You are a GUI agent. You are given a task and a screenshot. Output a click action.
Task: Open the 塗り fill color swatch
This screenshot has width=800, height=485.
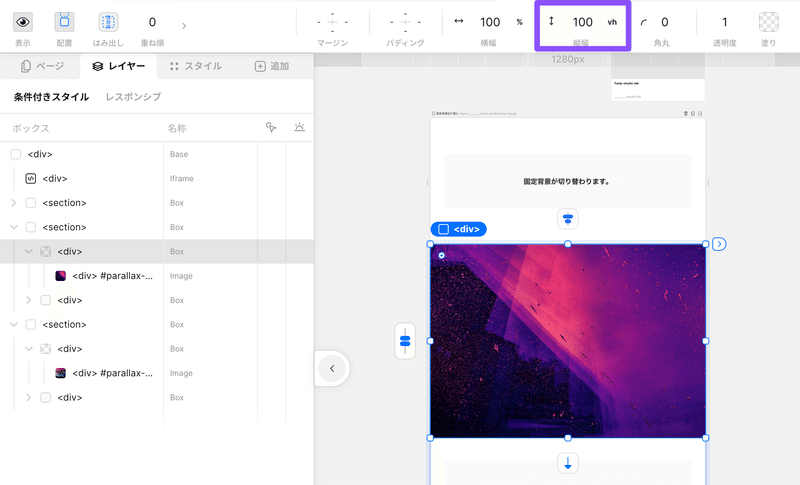tap(768, 22)
